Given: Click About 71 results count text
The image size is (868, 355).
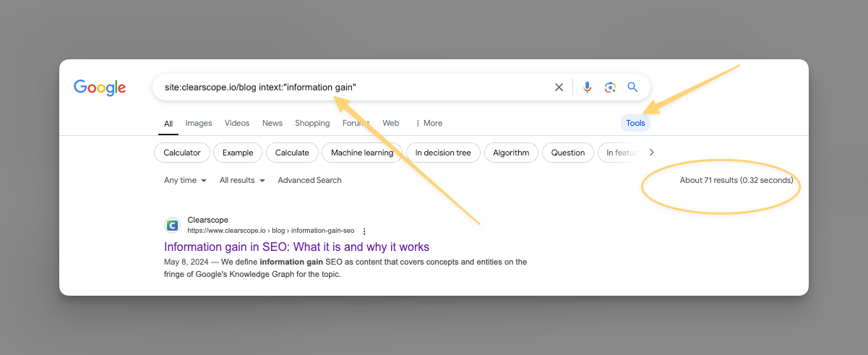Looking at the screenshot, I should point(736,180).
